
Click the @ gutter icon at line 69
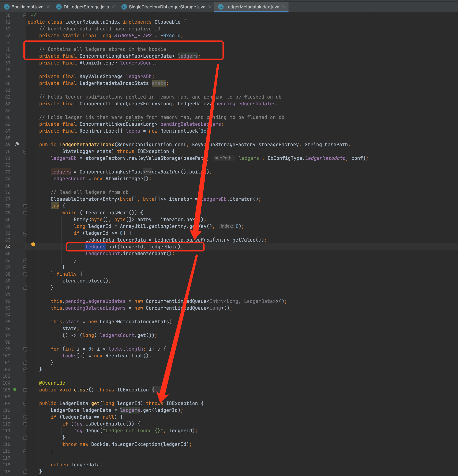(x=17, y=144)
